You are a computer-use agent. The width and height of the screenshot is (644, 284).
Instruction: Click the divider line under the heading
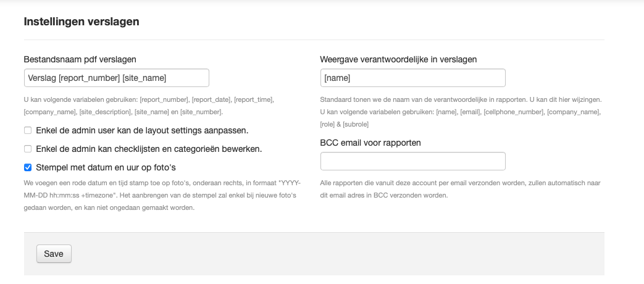coord(314,40)
